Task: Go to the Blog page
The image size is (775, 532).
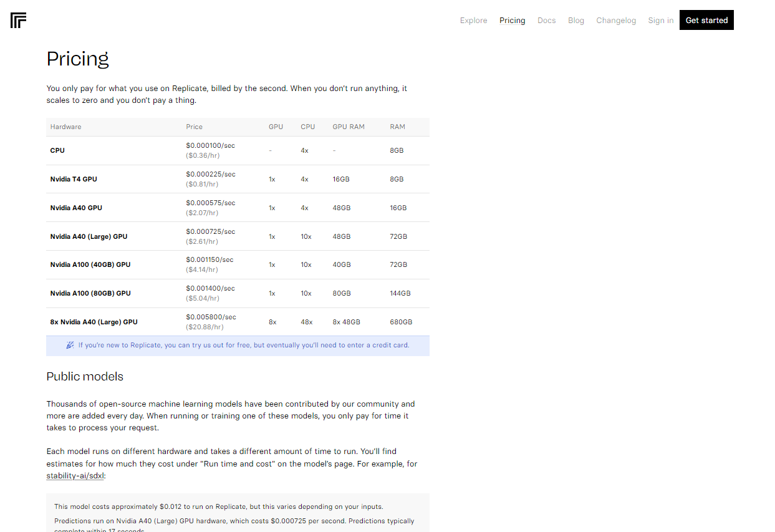Action: coord(576,21)
